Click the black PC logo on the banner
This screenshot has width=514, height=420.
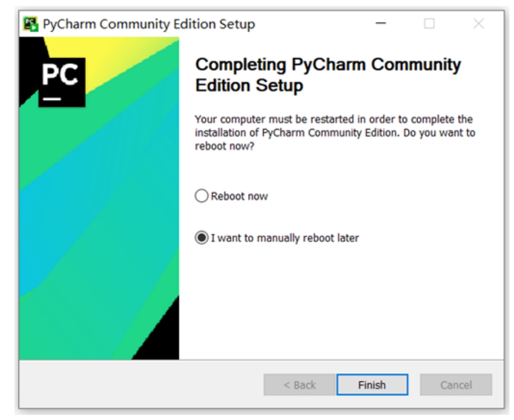tap(62, 82)
